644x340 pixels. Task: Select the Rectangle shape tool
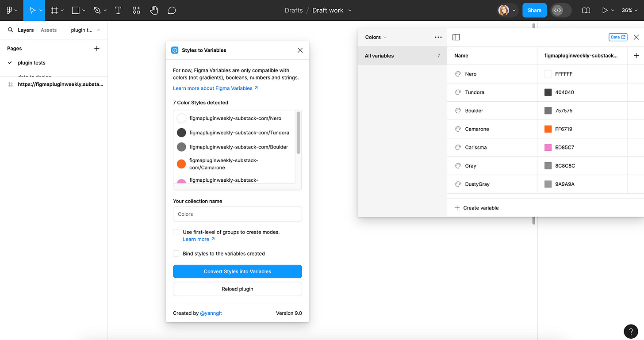point(76,10)
